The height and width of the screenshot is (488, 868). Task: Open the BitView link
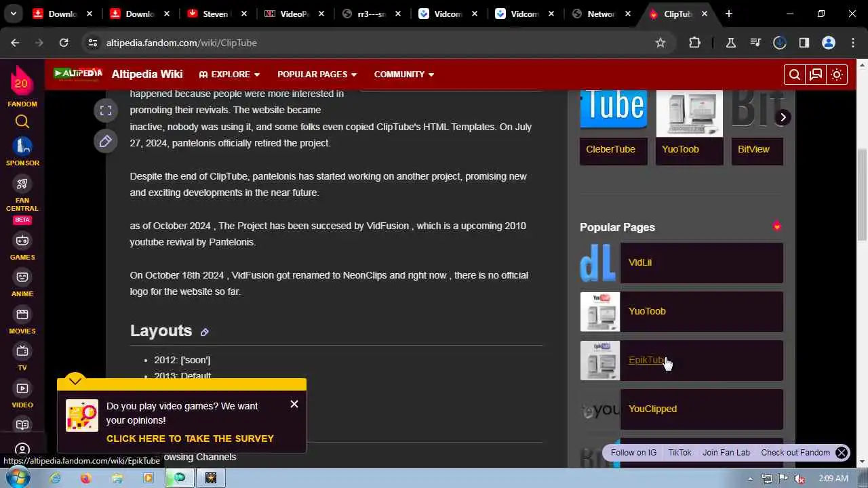point(753,149)
